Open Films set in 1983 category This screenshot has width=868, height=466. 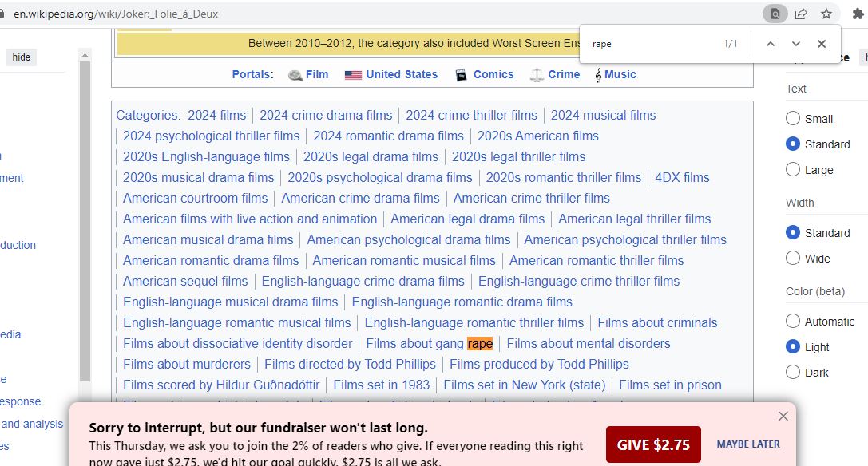pos(381,385)
